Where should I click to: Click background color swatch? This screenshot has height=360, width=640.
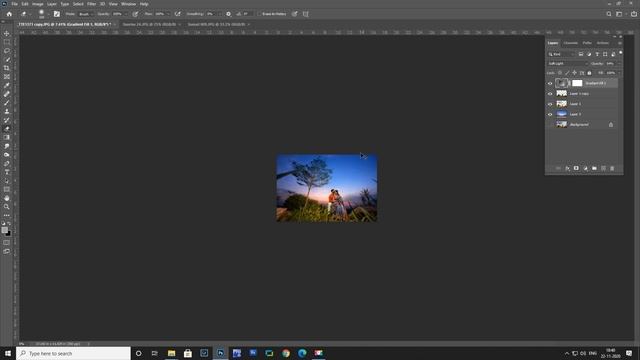click(x=9, y=234)
